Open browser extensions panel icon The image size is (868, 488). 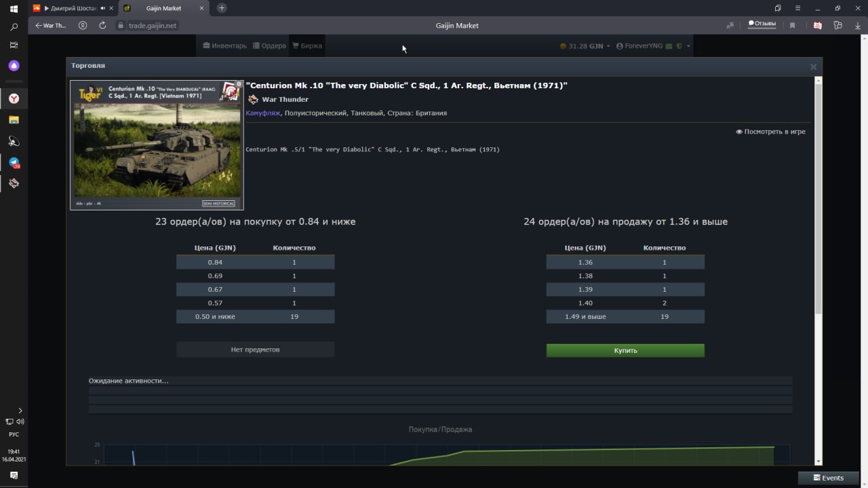[837, 25]
